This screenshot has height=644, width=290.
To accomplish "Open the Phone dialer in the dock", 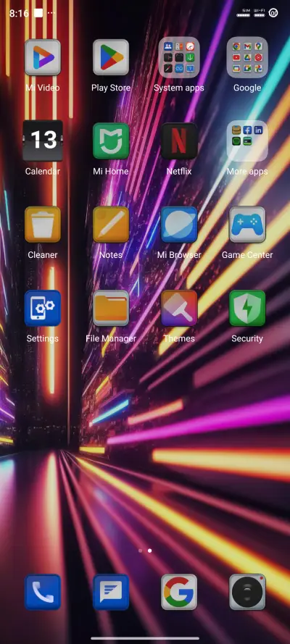I will pos(42,592).
